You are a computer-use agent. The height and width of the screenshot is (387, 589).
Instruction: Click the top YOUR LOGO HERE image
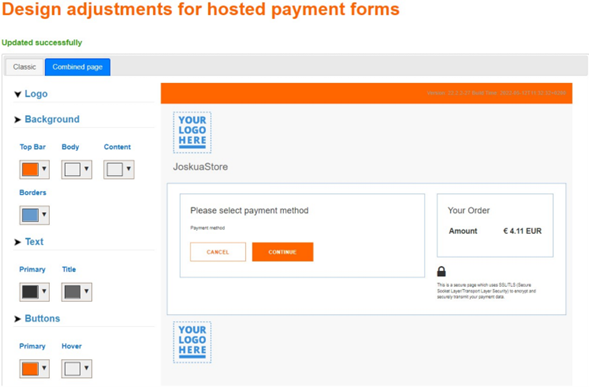[192, 132]
